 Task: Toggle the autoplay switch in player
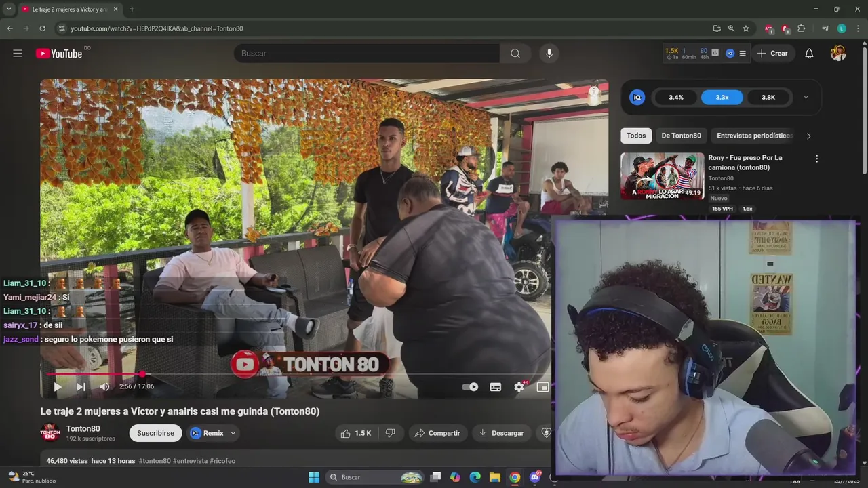[470, 387]
